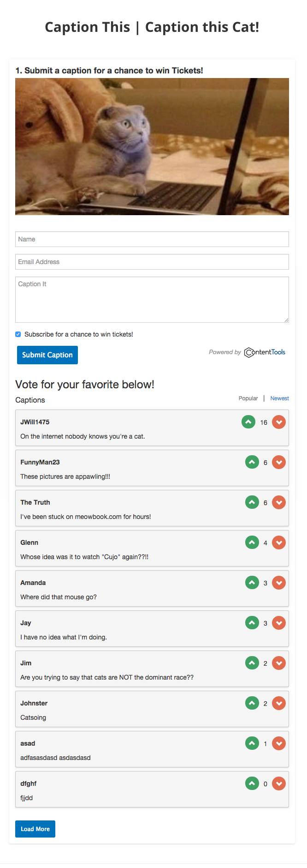This screenshot has height=868, width=307.
Task: Upvote Jay's caption
Action: click(x=252, y=623)
